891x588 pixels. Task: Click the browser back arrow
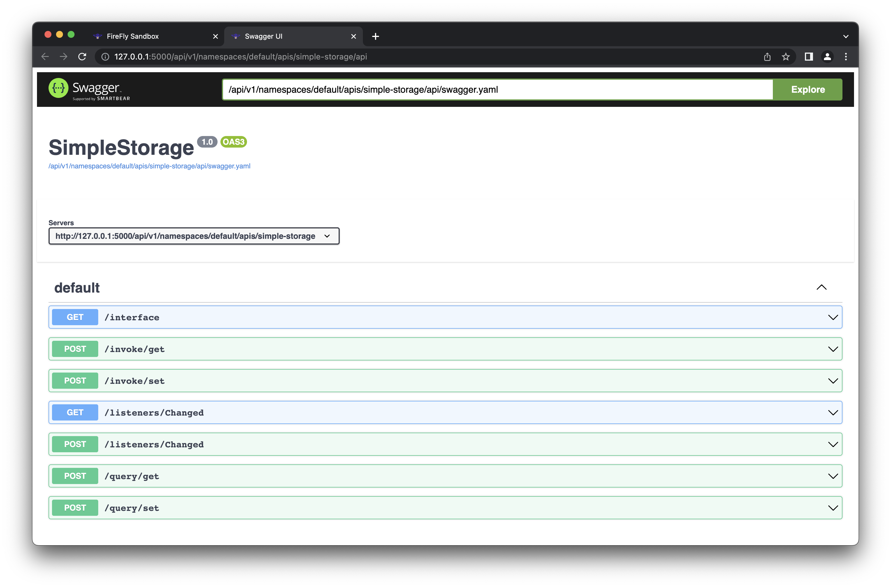coord(45,57)
